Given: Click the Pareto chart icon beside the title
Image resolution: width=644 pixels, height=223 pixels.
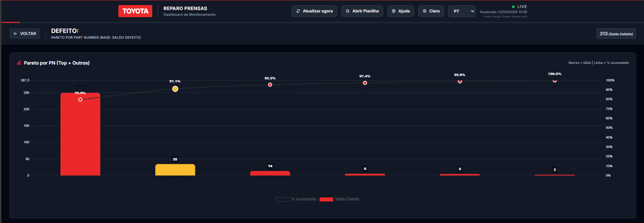Looking at the screenshot, I should click(x=19, y=63).
